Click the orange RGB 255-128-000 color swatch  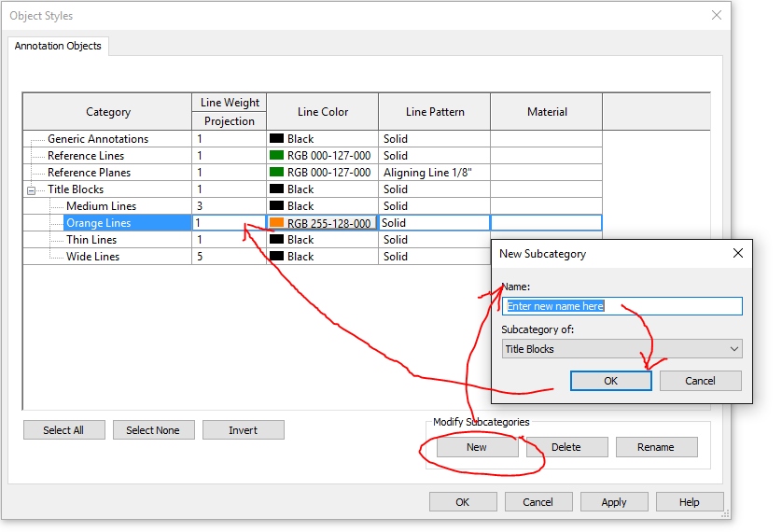point(277,222)
